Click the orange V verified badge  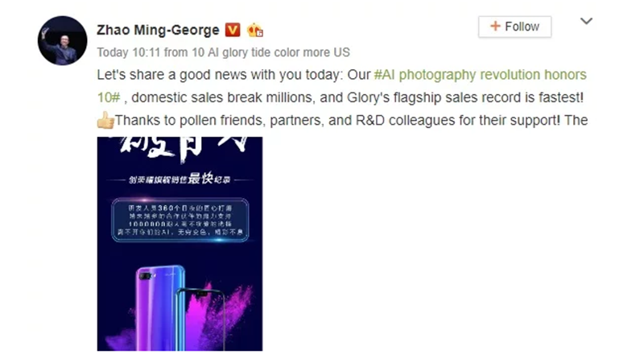point(233,30)
